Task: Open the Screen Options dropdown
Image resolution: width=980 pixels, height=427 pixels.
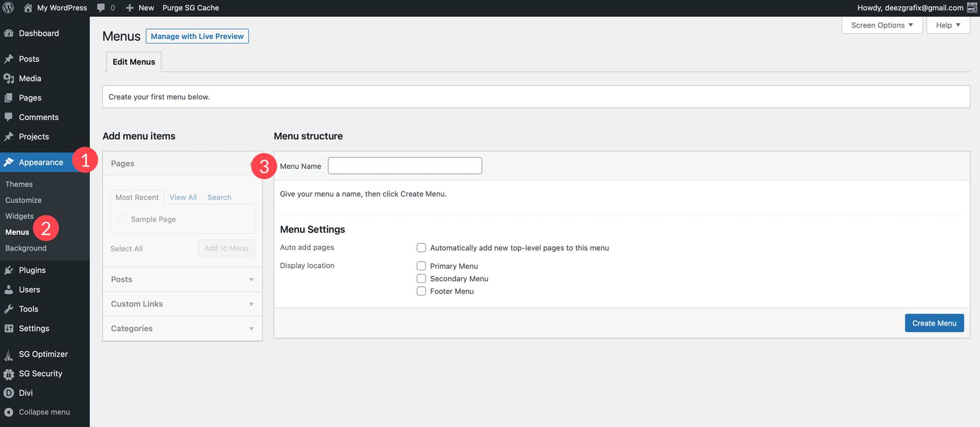Action: tap(882, 25)
